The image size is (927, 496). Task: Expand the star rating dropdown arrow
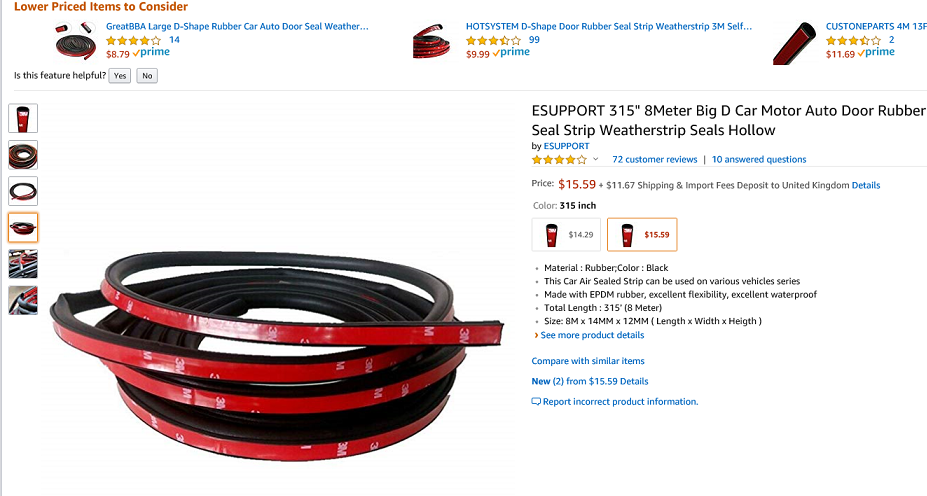(x=595, y=159)
